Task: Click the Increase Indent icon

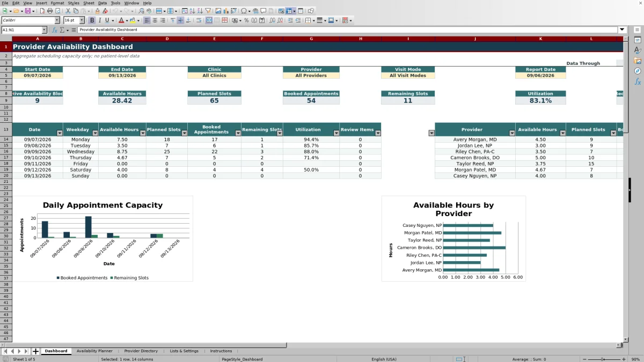Action: pyautogui.click(x=290, y=20)
